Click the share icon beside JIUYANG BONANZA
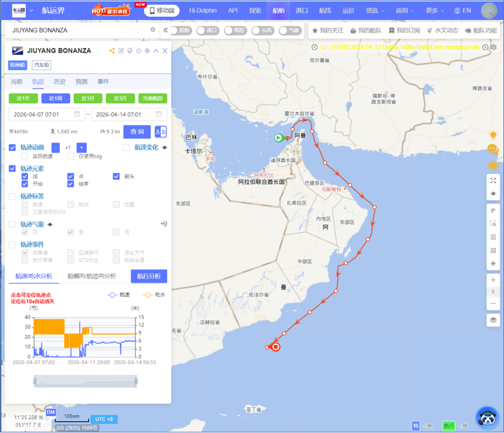Image resolution: width=504 pixels, height=433 pixels. [x=112, y=51]
